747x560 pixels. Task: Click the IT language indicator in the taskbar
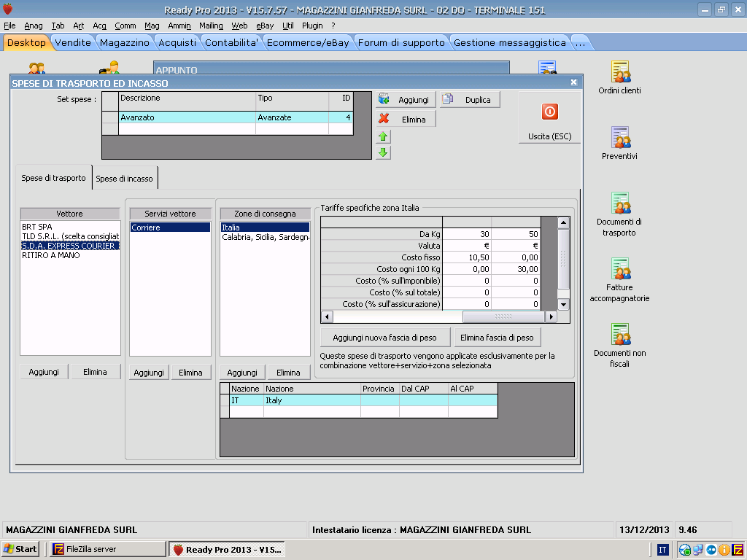pos(662,550)
